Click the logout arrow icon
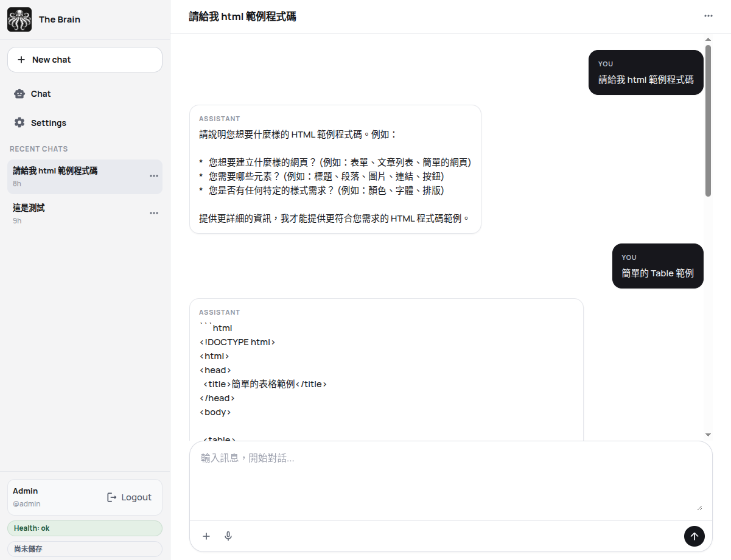This screenshot has width=731, height=560. coord(111,497)
